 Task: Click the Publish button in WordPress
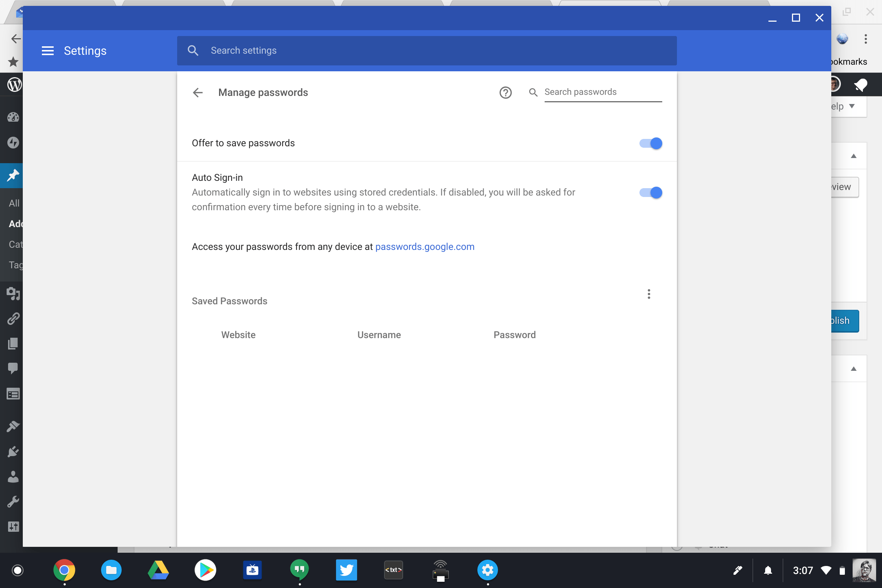[x=845, y=321]
